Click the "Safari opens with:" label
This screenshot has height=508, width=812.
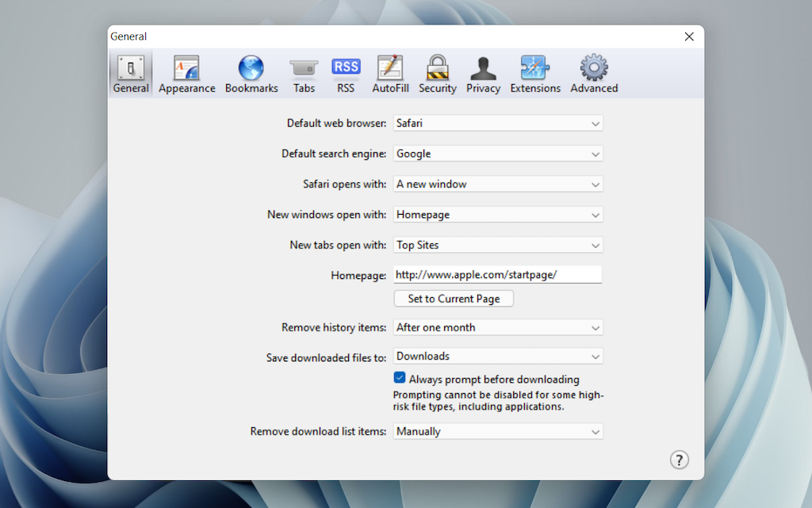[x=345, y=184]
